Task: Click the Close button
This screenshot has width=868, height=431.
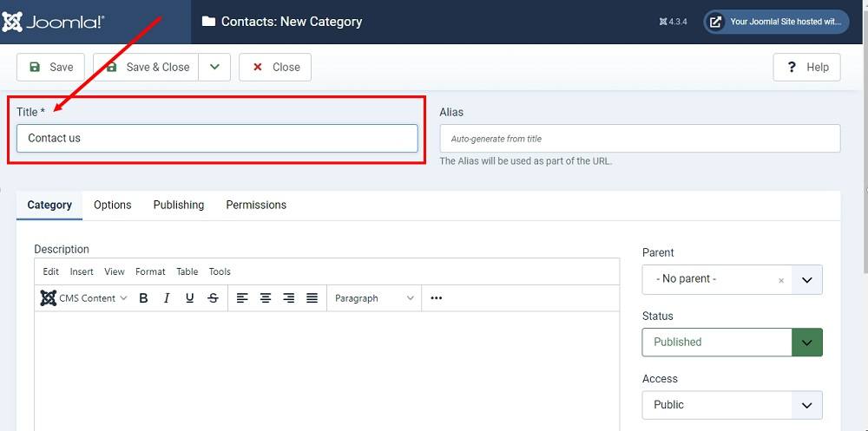Action: click(x=275, y=67)
